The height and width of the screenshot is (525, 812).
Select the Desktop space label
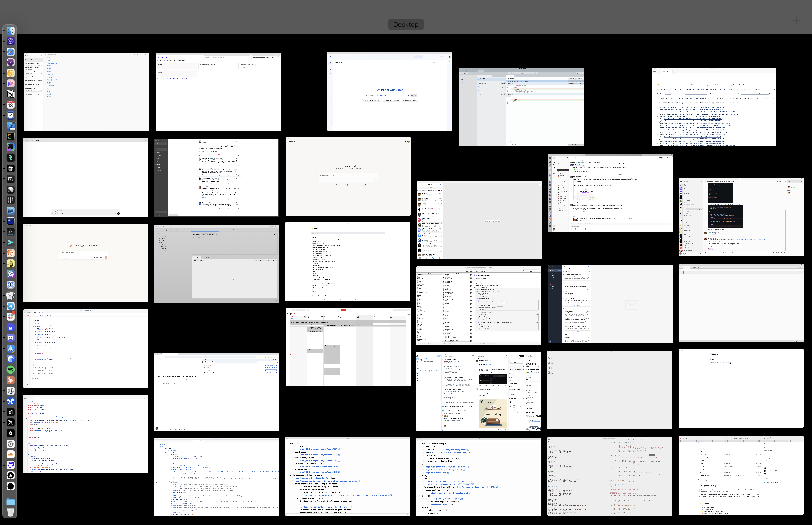click(x=406, y=24)
